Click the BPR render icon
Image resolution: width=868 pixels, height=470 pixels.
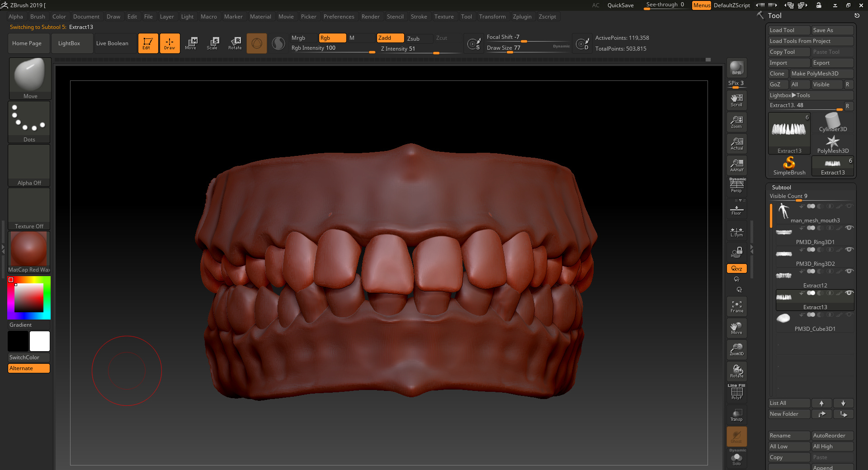tap(736, 68)
